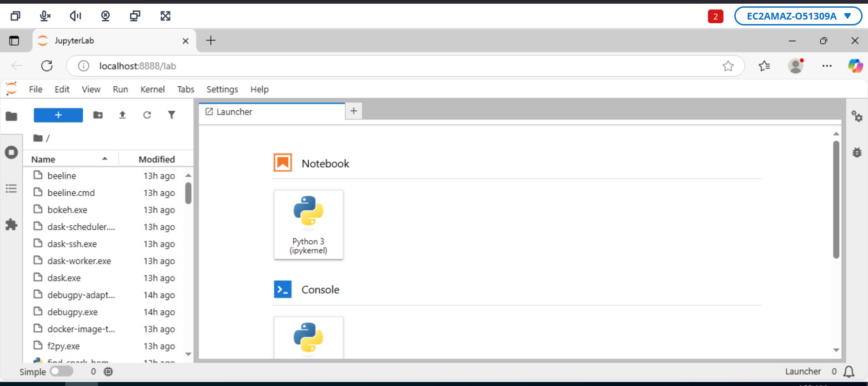Toggle Simple mode switch
The width and height of the screenshot is (868, 386).
61,371
